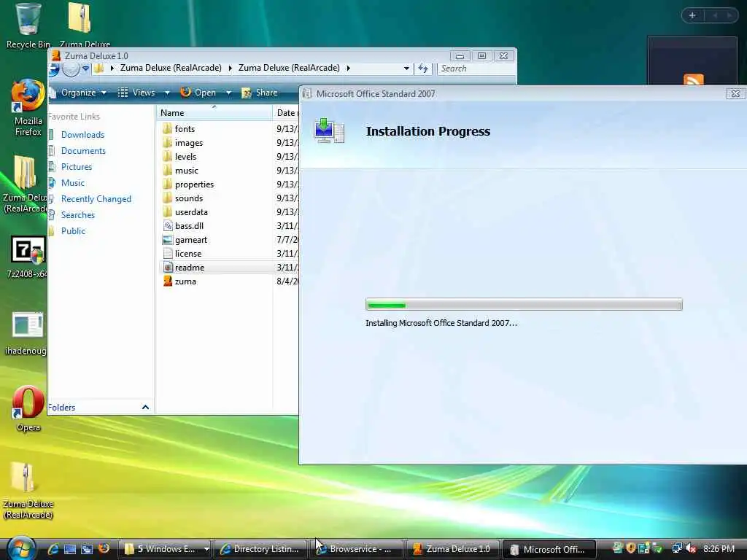The image size is (747, 560).
Task: Click the muted volume tray icon
Action: 691,548
